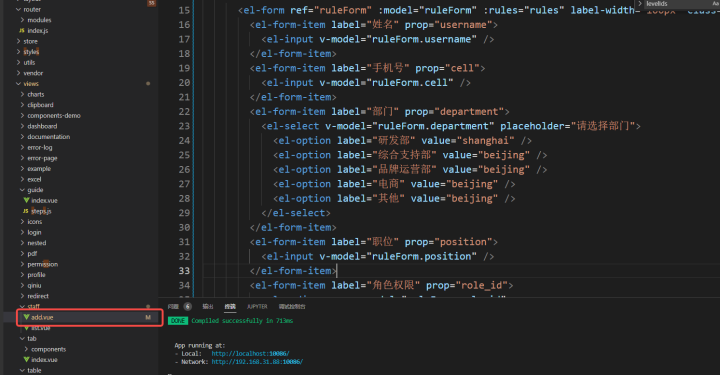Viewport: 720px width, 375px height.
Task: Expand the store folder chevron
Action: 18,41
